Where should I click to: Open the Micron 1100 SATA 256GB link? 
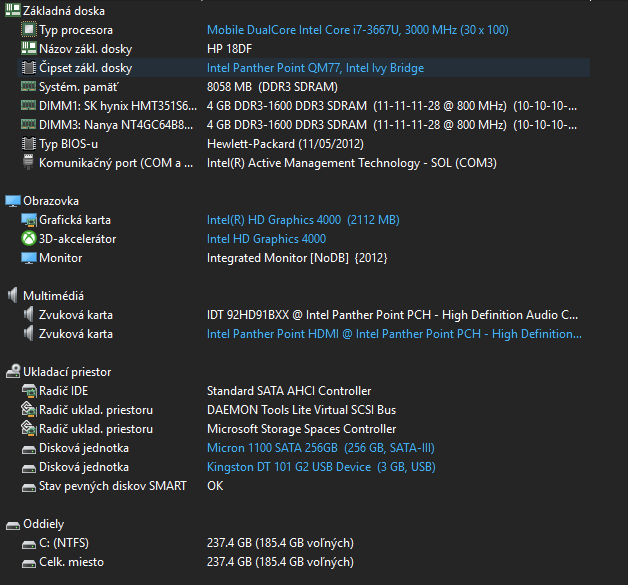click(320, 448)
